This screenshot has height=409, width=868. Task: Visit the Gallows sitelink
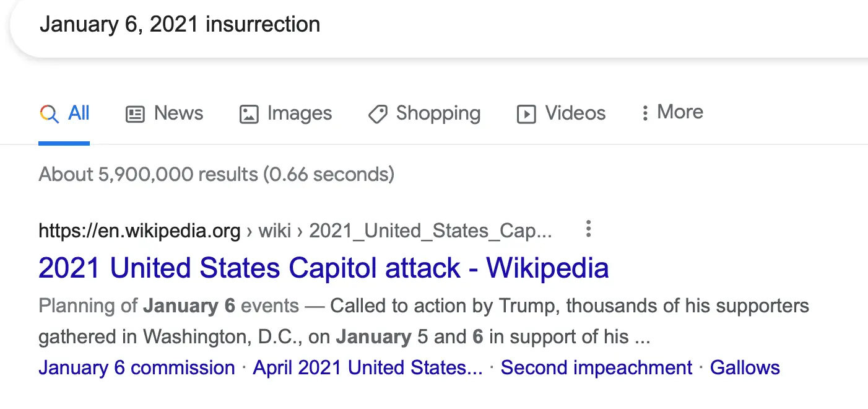(x=745, y=367)
